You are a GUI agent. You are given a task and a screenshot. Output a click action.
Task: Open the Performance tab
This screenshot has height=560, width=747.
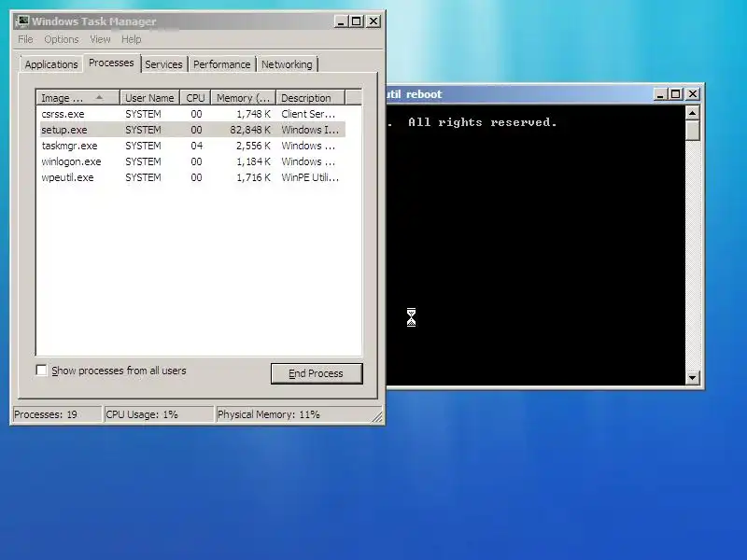point(221,64)
